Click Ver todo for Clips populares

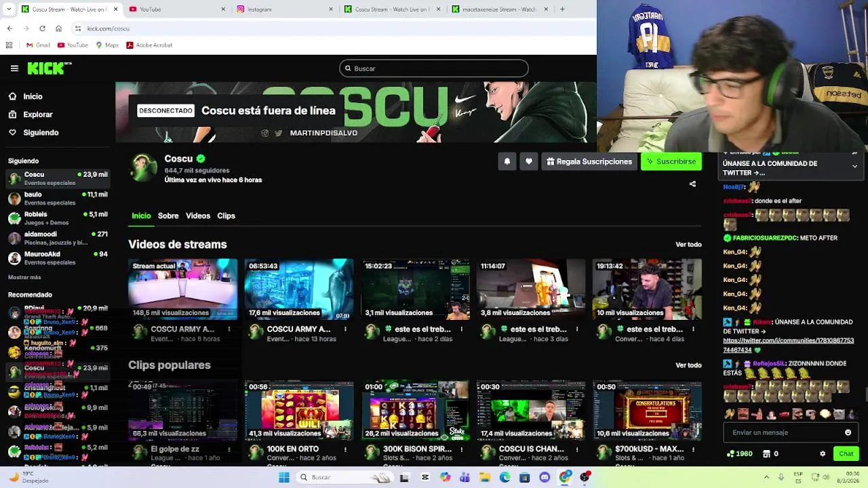(x=688, y=365)
